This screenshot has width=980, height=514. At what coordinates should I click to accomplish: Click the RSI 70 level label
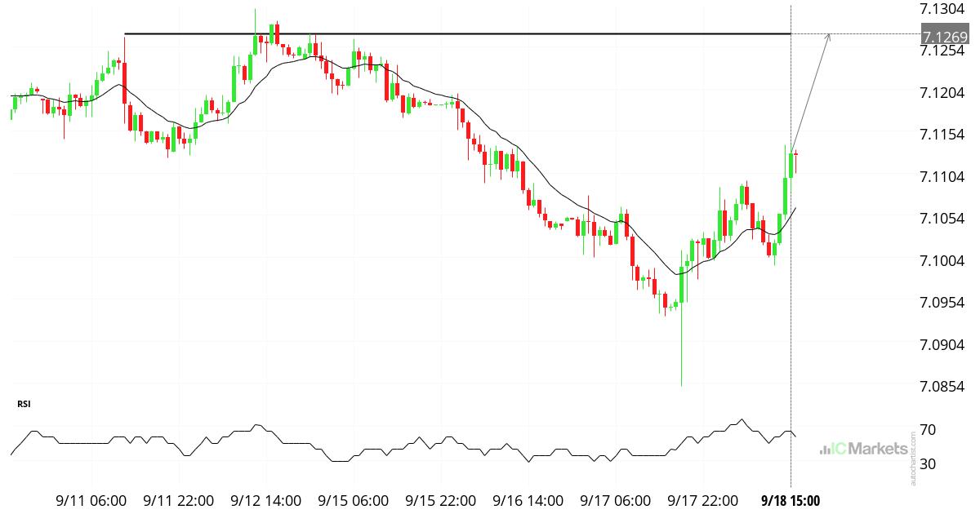(x=928, y=430)
